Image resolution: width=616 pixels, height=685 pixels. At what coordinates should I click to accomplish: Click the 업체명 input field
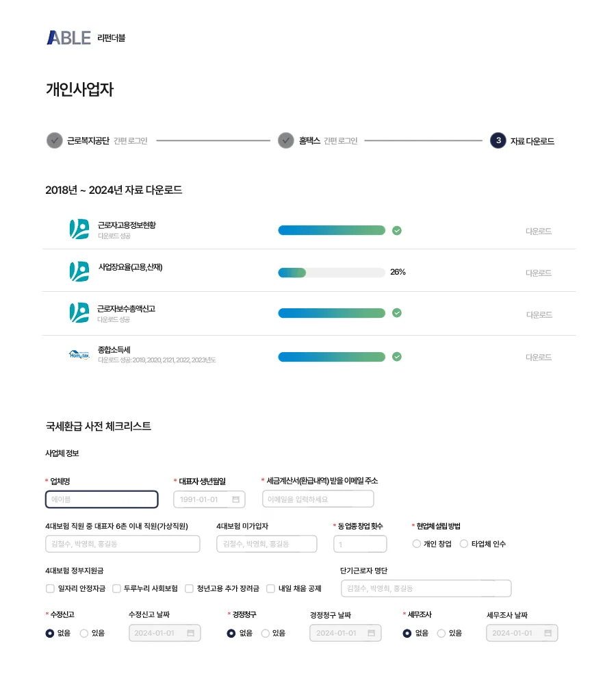[101, 499]
